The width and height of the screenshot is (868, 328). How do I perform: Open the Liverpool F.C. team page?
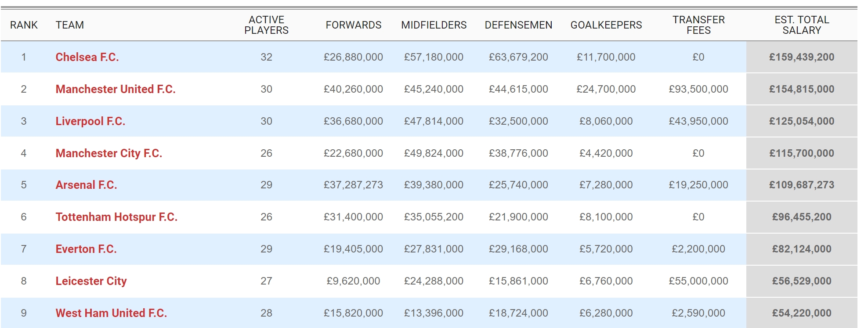click(x=90, y=121)
